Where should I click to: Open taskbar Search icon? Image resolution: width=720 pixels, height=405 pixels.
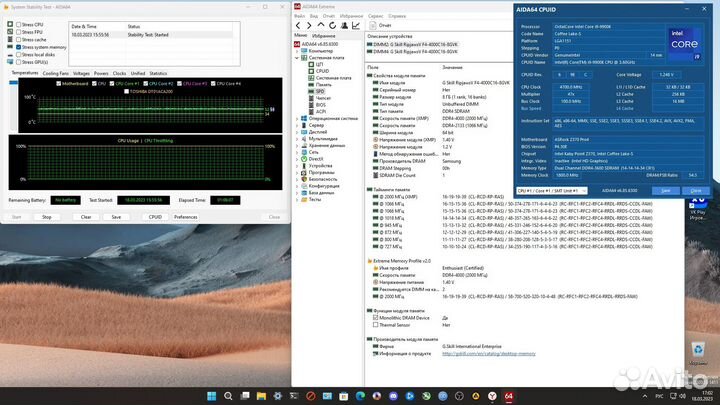228,396
